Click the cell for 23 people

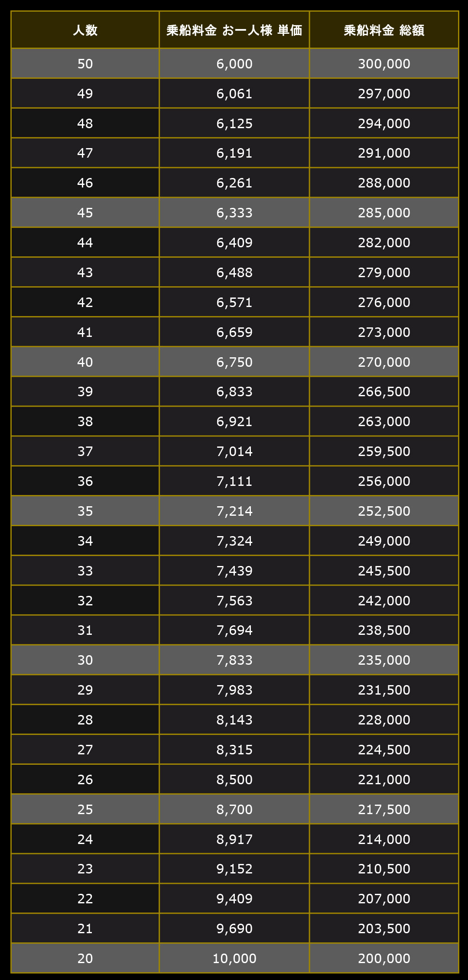click(85, 869)
